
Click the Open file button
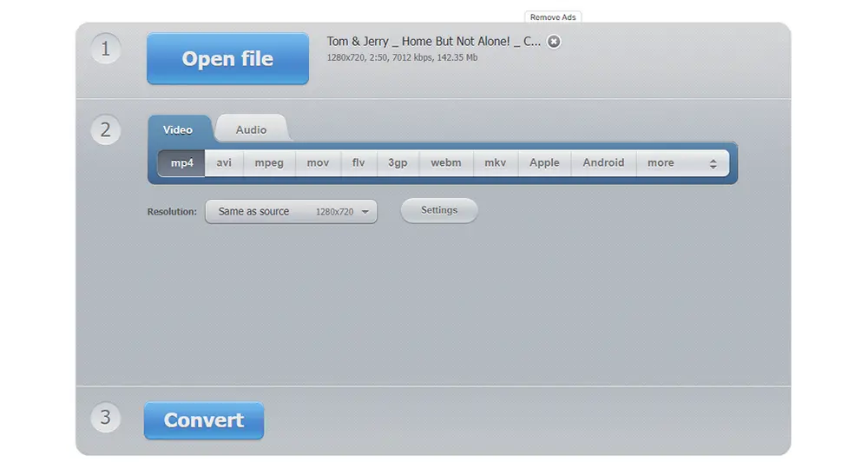coord(227,59)
